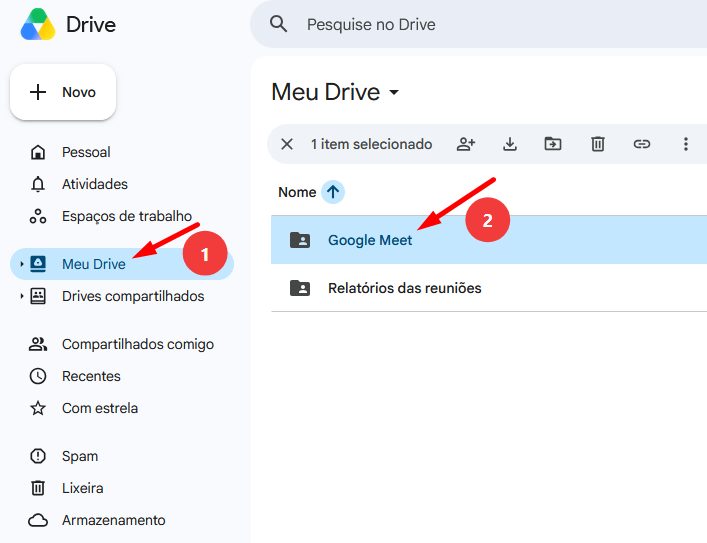Clear selection with the X icon
The height and width of the screenshot is (543, 707).
287,144
